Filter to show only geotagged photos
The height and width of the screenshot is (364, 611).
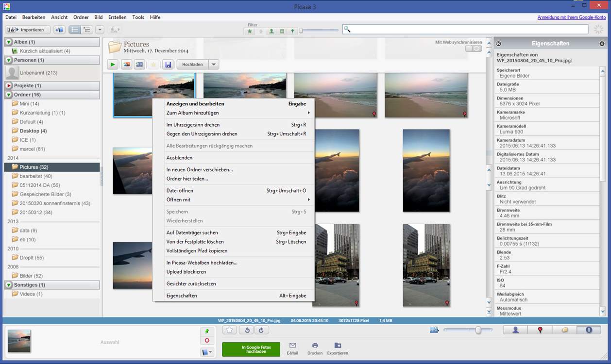(292, 31)
